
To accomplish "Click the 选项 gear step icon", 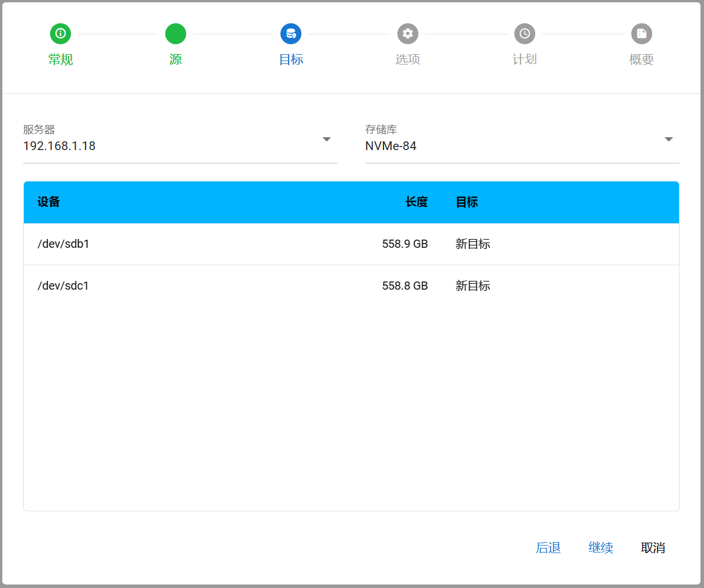I will click(408, 34).
